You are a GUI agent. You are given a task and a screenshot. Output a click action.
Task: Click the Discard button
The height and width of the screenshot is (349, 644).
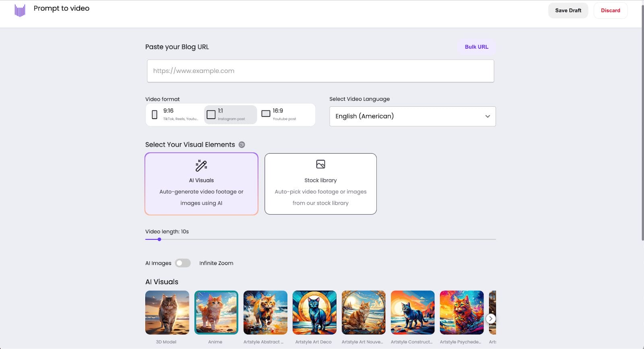click(x=610, y=10)
